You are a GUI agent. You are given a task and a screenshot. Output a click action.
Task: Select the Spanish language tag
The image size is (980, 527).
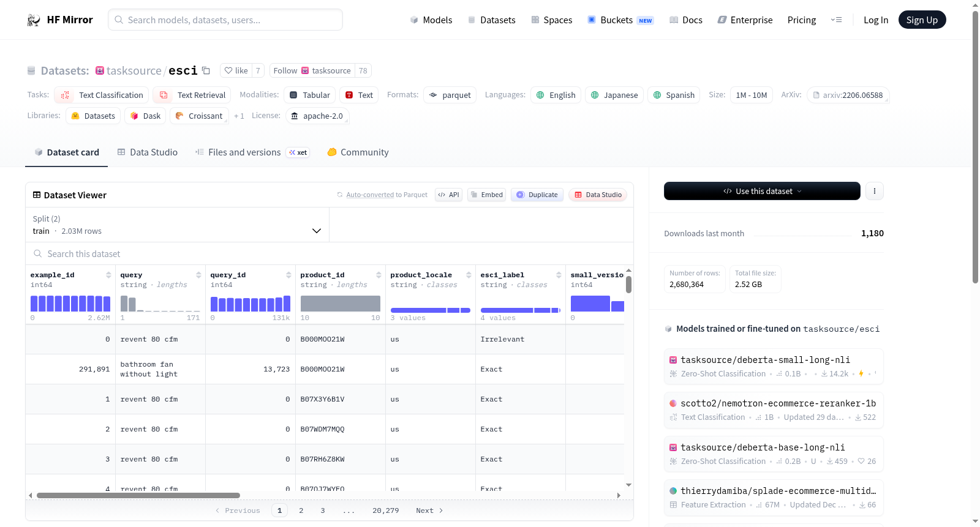pos(674,95)
